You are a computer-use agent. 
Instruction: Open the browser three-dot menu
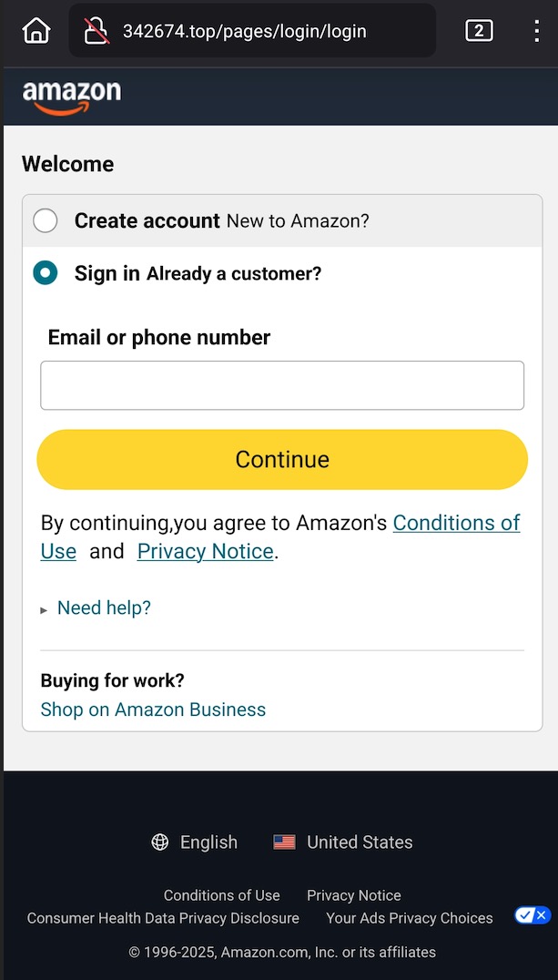(x=536, y=31)
